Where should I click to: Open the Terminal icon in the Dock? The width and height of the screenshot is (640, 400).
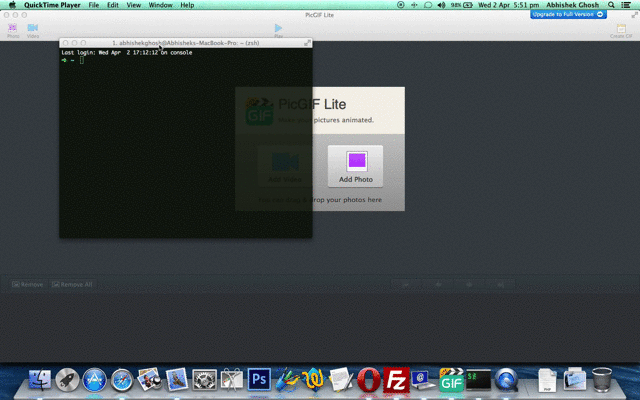tap(478, 379)
